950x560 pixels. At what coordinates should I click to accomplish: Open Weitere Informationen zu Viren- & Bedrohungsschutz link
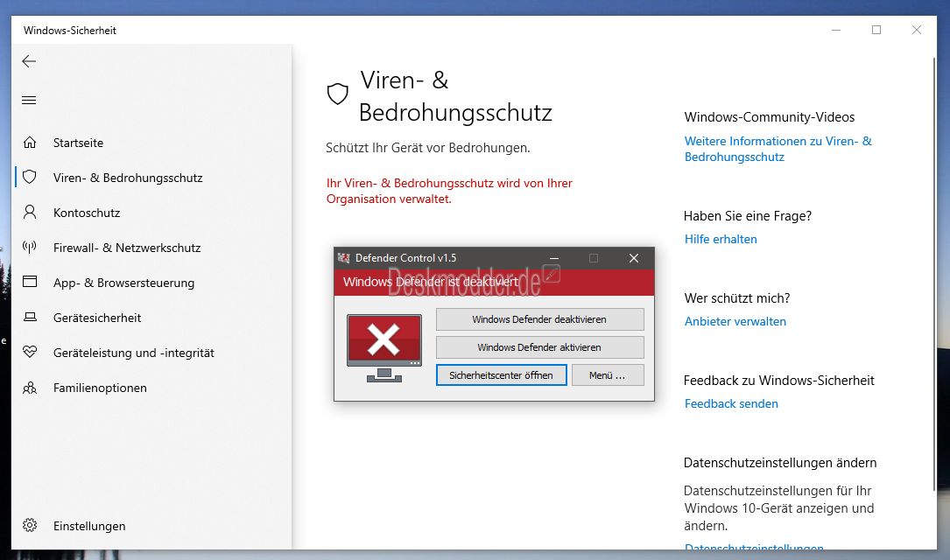[x=778, y=149]
